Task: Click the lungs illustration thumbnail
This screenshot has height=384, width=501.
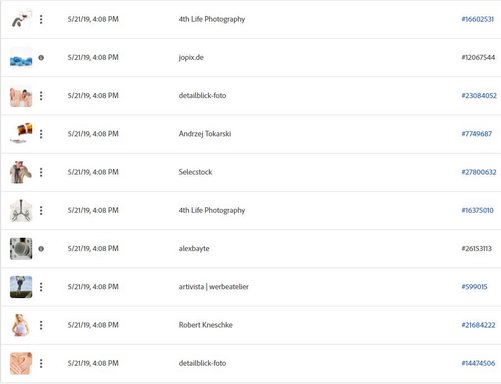Action: (21, 210)
